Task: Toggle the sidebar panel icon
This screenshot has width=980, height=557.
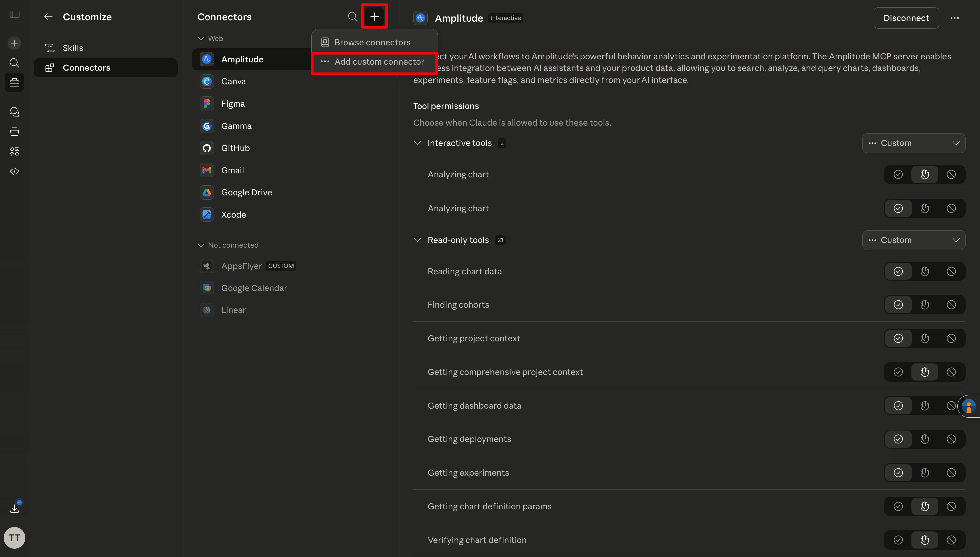Action: tap(15, 15)
